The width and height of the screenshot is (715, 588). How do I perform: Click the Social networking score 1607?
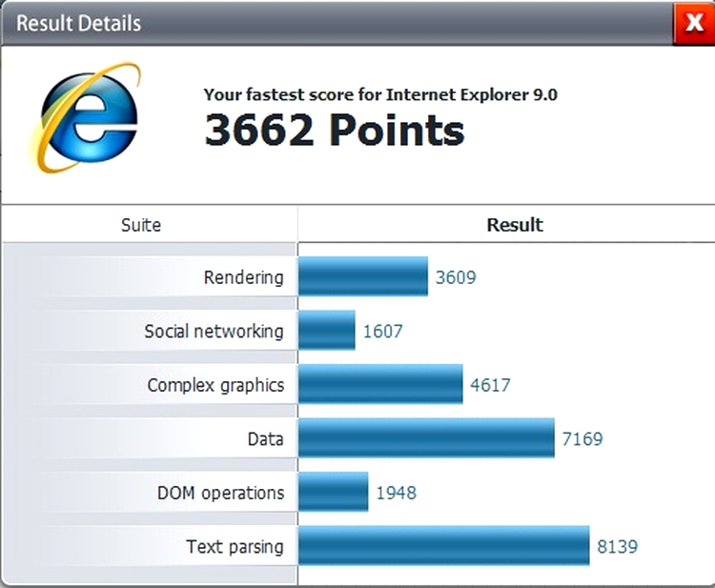point(382,332)
